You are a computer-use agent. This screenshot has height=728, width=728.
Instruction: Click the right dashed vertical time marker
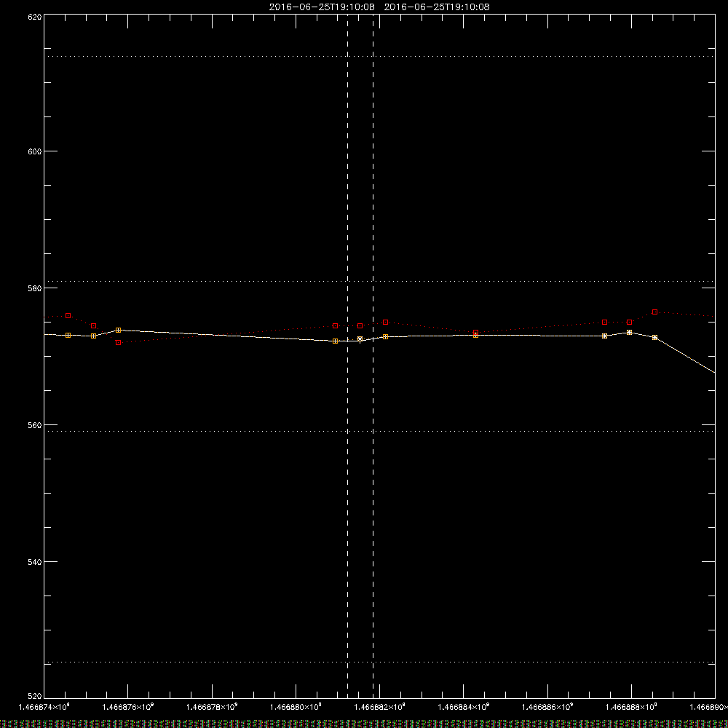pyautogui.click(x=373, y=355)
